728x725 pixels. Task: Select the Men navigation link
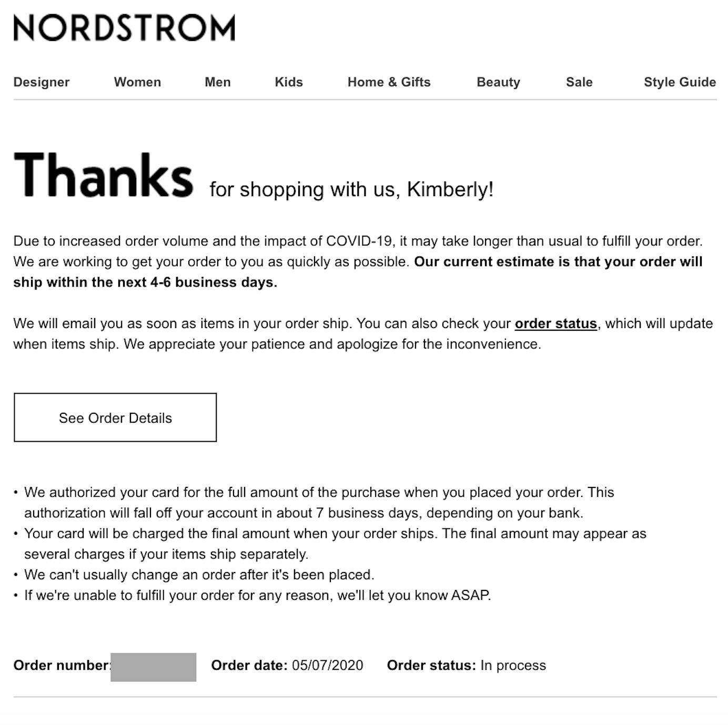tap(218, 82)
